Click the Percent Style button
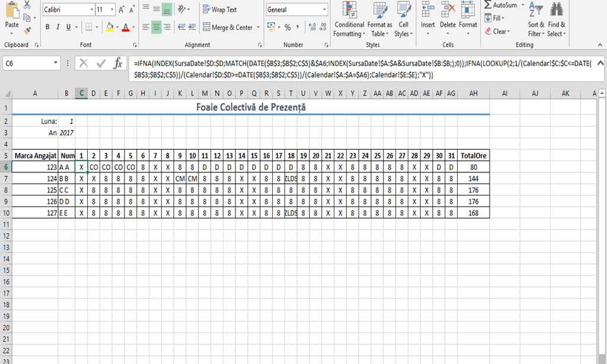The height and width of the screenshot is (364, 607). tap(287, 27)
